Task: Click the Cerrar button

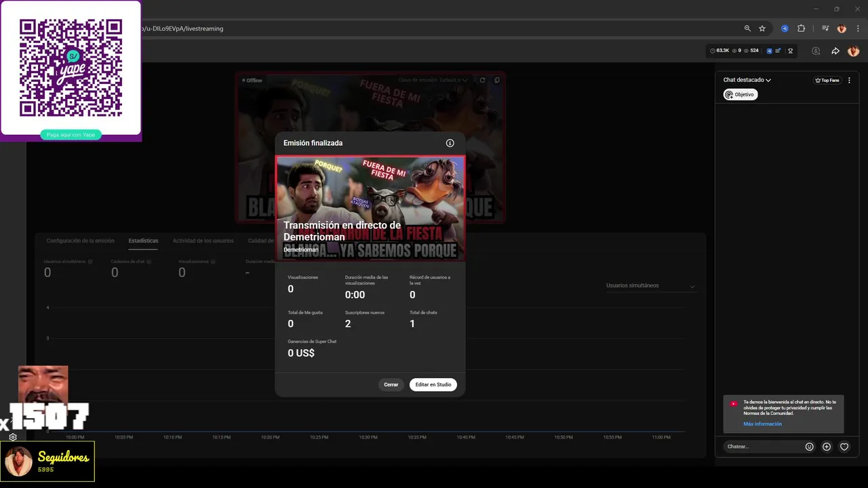Action: pyautogui.click(x=391, y=384)
